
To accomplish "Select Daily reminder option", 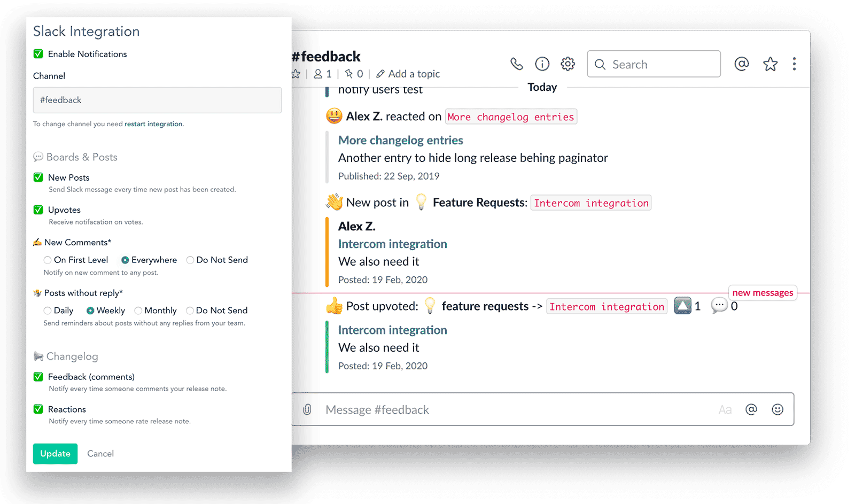I will 48,311.
